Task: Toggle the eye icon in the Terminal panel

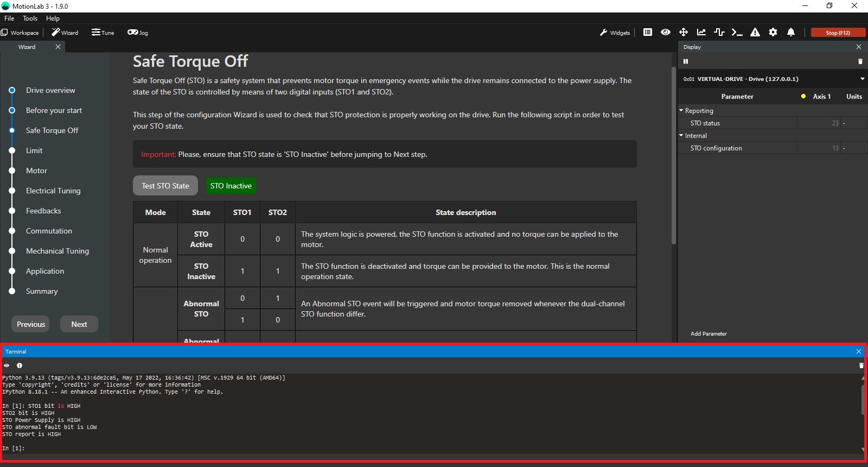Action: 7,365
